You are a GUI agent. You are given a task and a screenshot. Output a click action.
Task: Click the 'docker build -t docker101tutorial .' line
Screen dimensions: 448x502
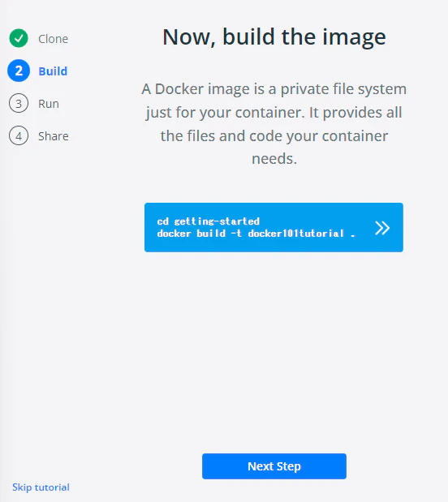256,234
